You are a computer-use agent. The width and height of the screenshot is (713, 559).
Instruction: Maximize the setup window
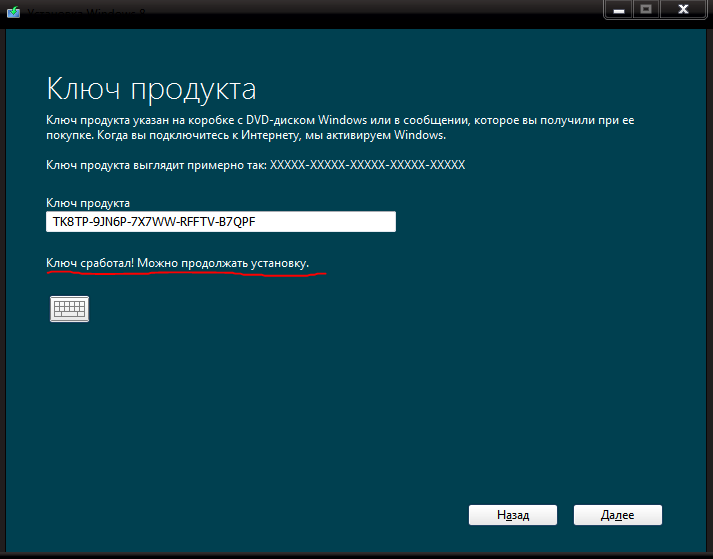point(646,10)
